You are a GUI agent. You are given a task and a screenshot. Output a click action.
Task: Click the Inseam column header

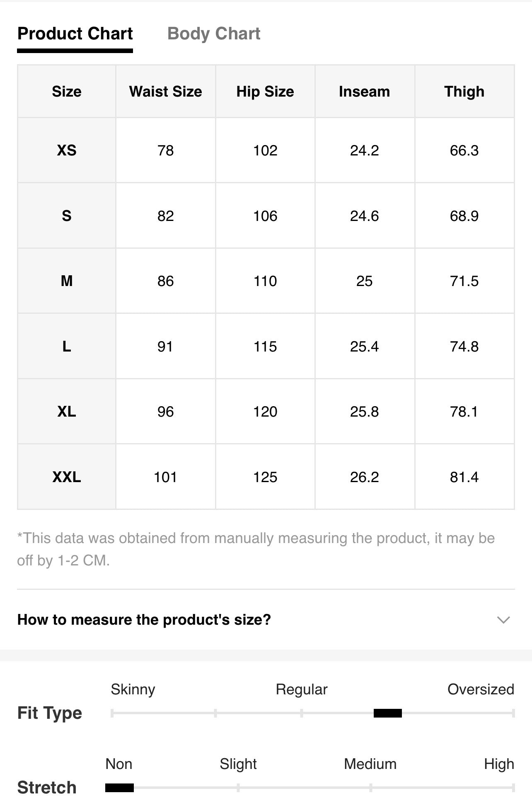[x=365, y=91]
